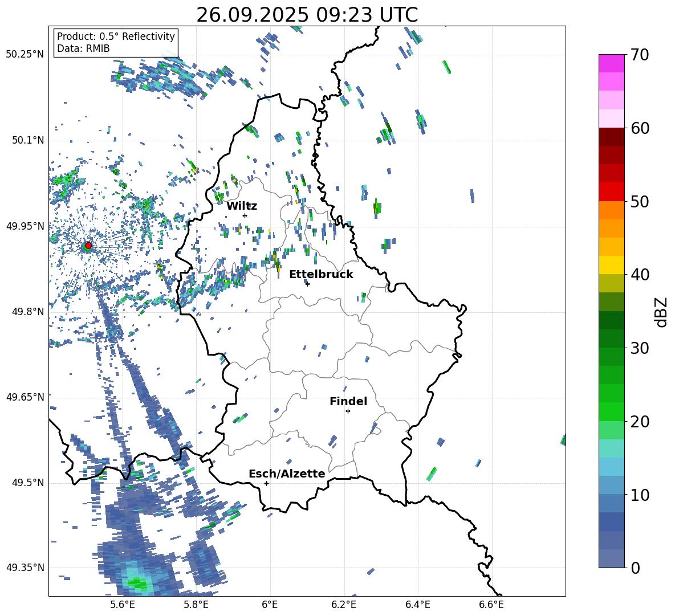This screenshot has height=616, width=675.
Task: Click colorbar tick label 20
Action: point(639,422)
